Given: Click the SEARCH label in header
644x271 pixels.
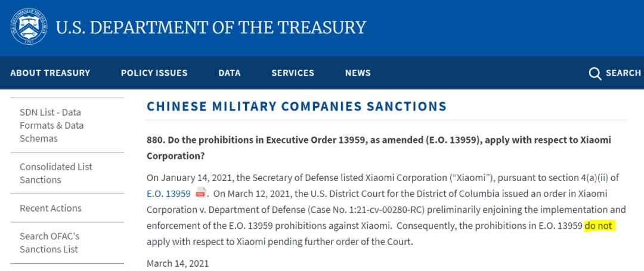Looking at the screenshot, I should click(623, 73).
